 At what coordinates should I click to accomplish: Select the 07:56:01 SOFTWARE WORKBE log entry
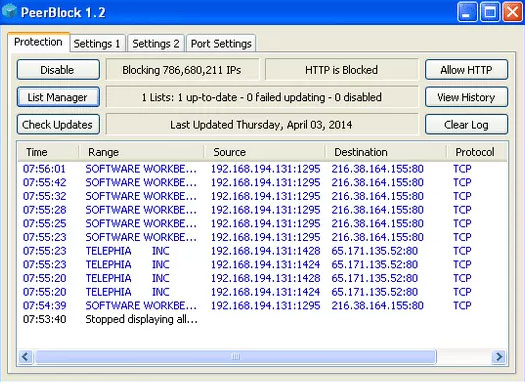[x=262, y=169]
